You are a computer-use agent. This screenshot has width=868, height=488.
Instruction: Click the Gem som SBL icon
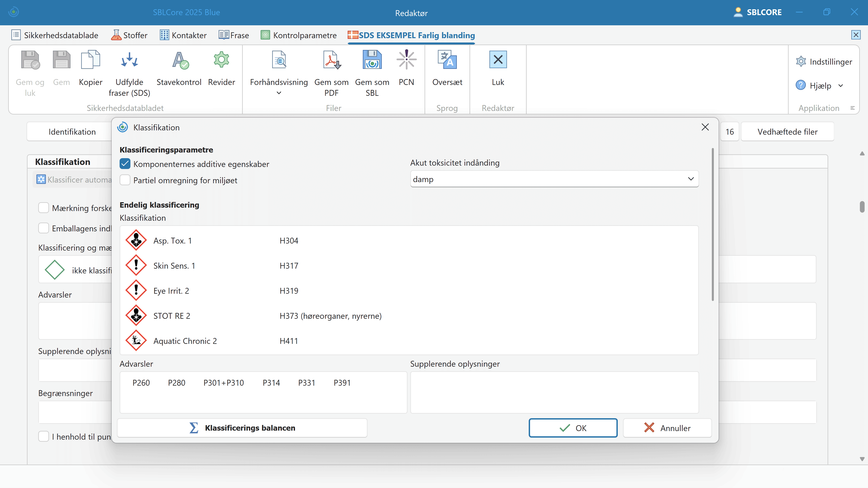tap(372, 60)
